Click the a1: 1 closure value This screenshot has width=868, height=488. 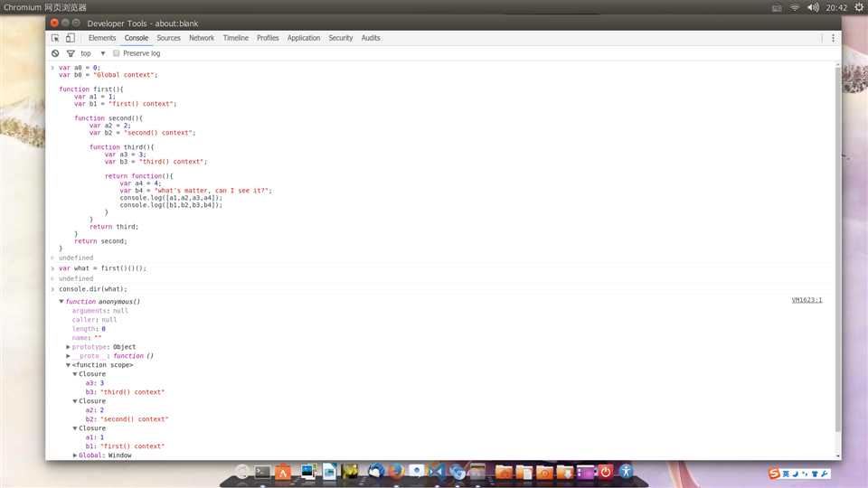point(95,437)
